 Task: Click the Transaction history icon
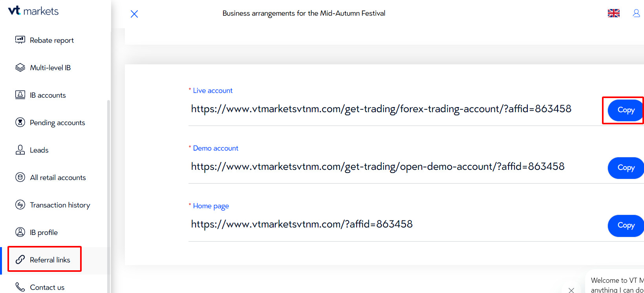point(20,205)
